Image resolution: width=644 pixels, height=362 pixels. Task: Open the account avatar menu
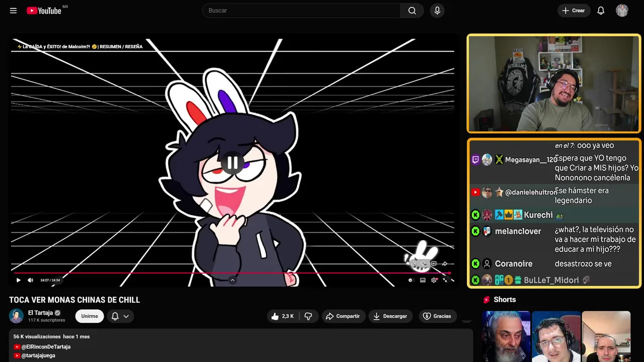click(x=622, y=11)
